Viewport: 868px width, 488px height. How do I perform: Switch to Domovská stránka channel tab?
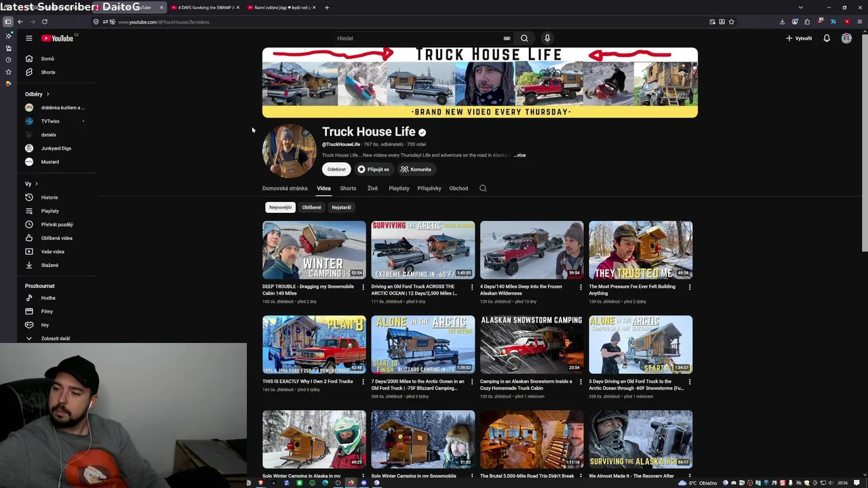(285, 188)
